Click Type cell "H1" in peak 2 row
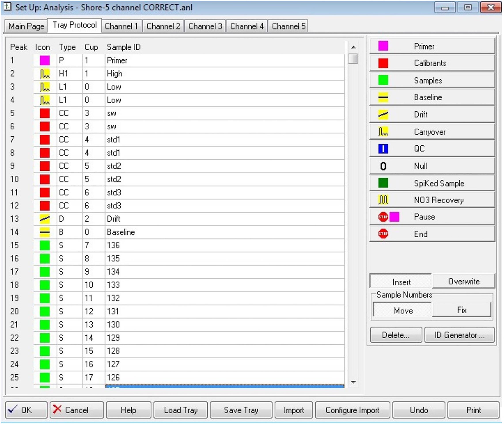504x424 pixels. [x=70, y=73]
